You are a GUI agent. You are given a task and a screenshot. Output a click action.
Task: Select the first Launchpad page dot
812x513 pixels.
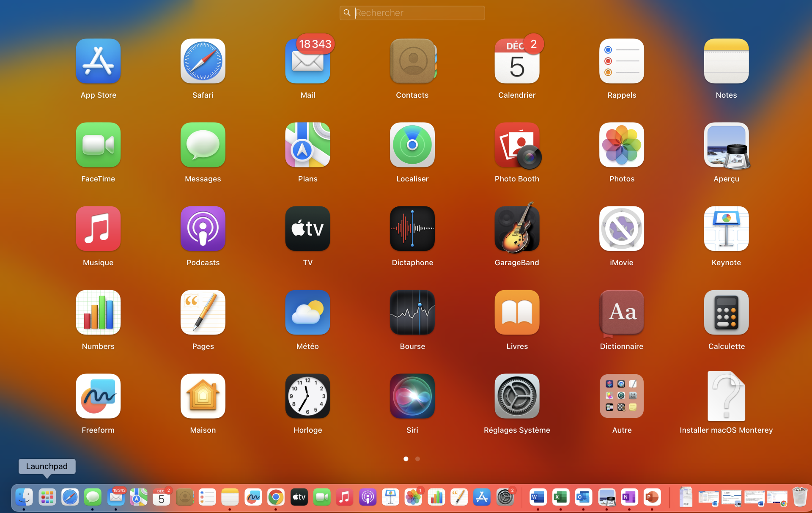tap(406, 459)
